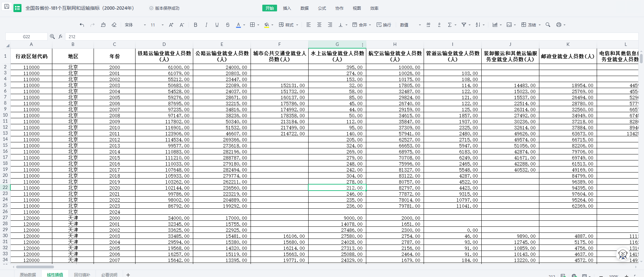Open the 协作 menu tab
The image size is (644, 277).
[339, 8]
